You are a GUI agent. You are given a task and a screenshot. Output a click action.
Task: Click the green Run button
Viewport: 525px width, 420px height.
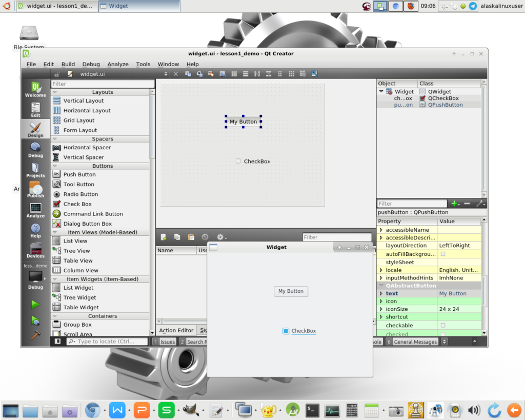35,305
